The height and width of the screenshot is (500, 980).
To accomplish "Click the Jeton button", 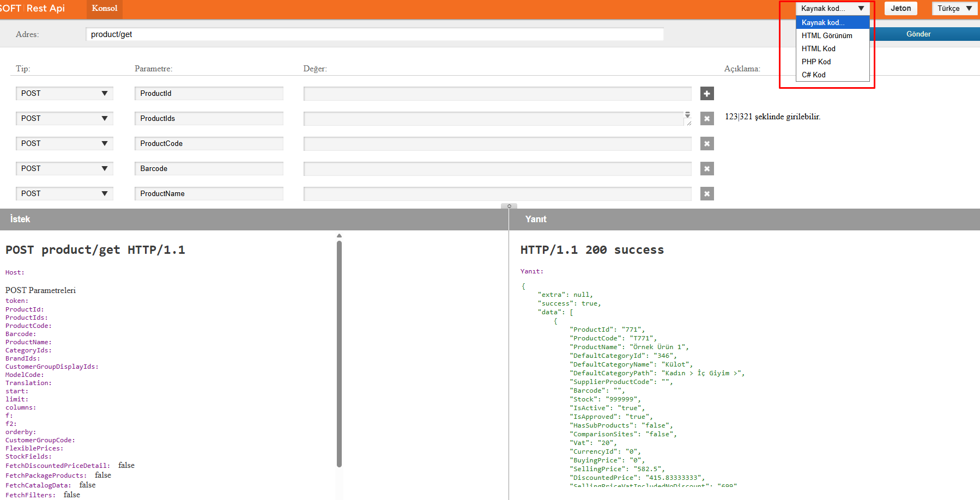I will point(900,8).
